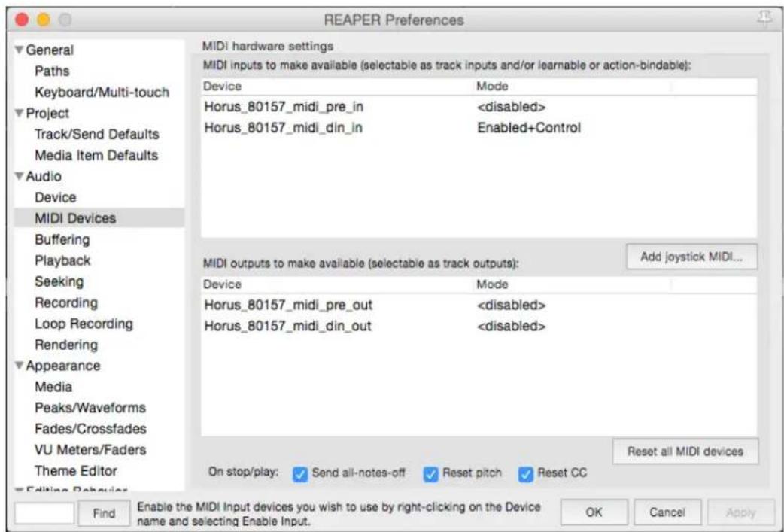Collapse the Audio tree section
784x532 pixels.
(20, 176)
